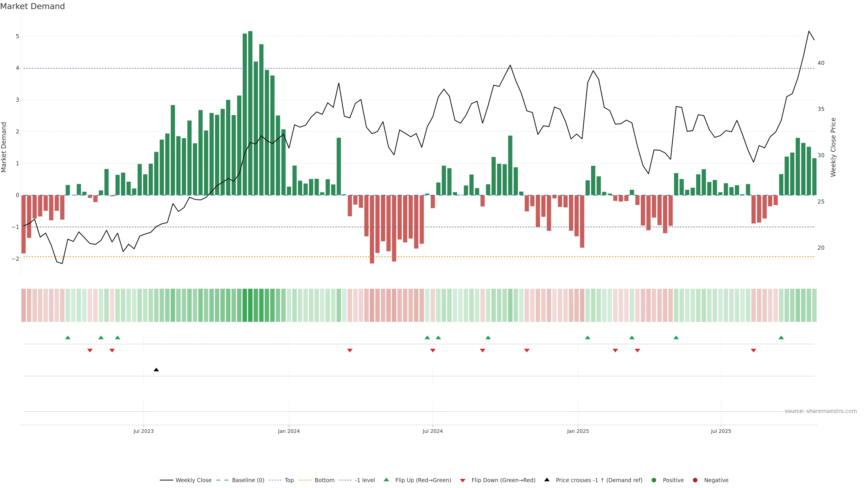Image resolution: width=868 pixels, height=488 pixels.
Task: Toggle the -1 level legend entry
Action: [365, 480]
